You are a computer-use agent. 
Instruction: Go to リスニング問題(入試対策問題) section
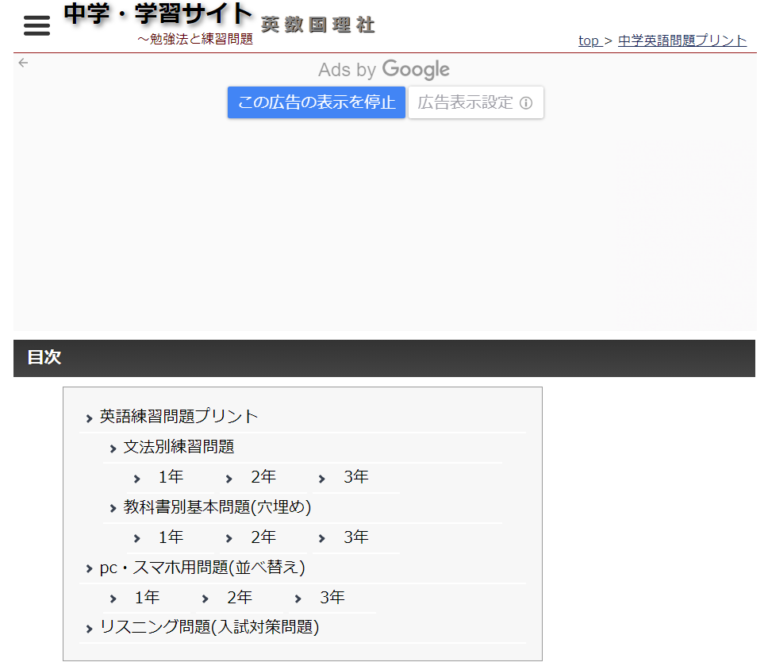pyautogui.click(x=209, y=628)
